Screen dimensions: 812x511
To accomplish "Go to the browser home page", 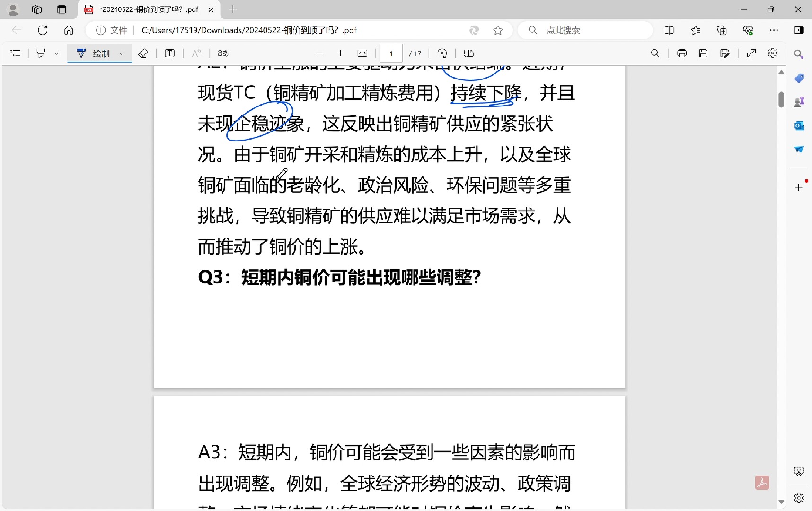I will pyautogui.click(x=69, y=30).
